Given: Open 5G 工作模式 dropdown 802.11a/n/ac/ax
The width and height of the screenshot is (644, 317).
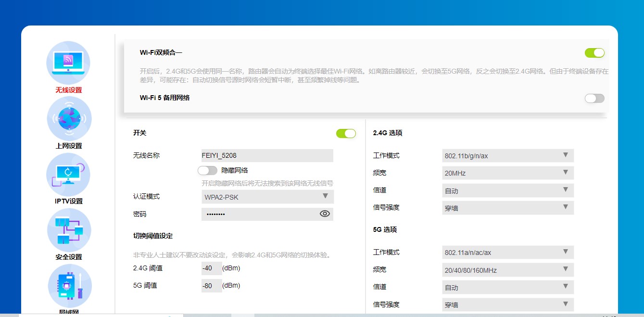Looking at the screenshot, I should [x=508, y=252].
